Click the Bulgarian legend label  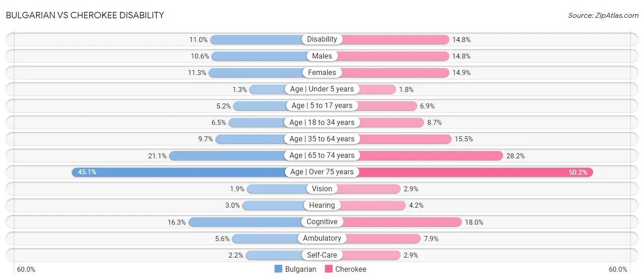[x=300, y=269]
